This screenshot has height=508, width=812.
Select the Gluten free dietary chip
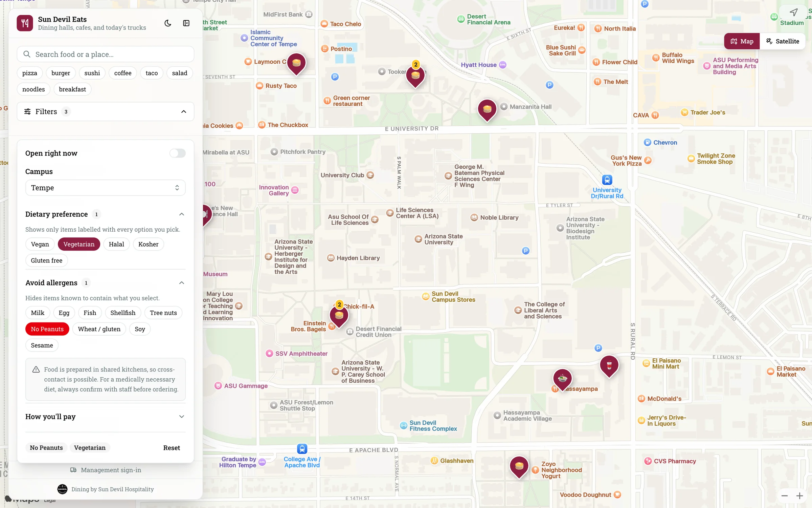point(47,260)
